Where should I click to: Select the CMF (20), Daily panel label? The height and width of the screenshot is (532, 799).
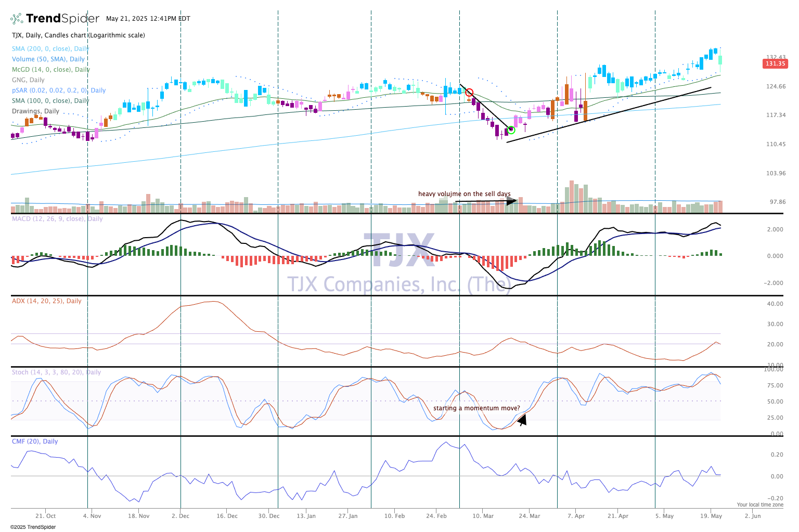pos(35,442)
